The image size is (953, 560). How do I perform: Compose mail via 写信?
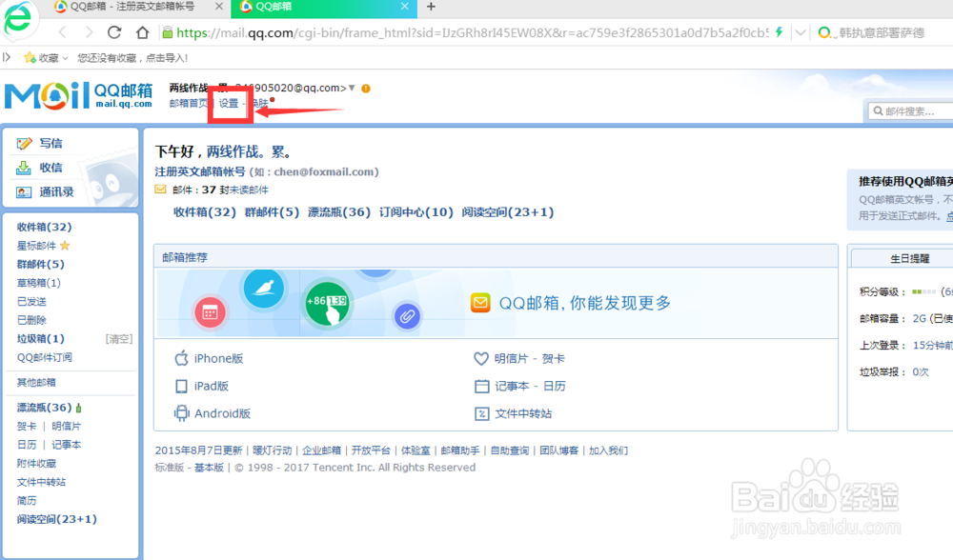[x=51, y=144]
